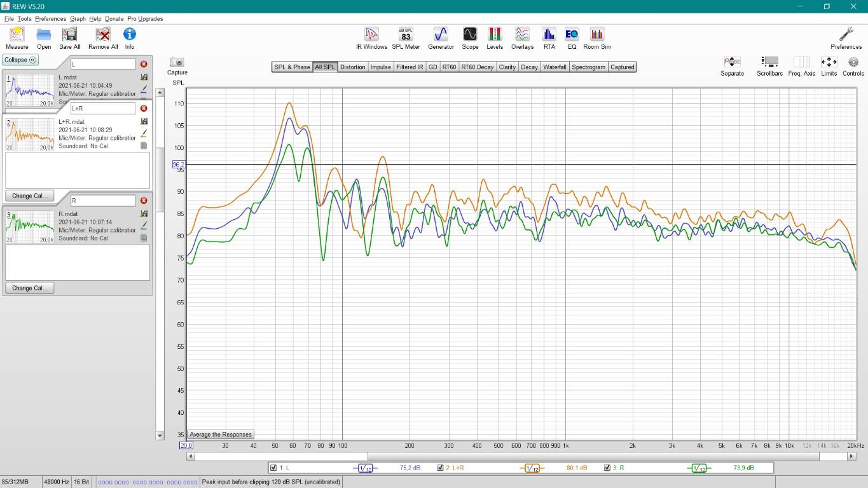Save the L+R measurement using its disk icon
868x488 pixels.
coord(144,122)
